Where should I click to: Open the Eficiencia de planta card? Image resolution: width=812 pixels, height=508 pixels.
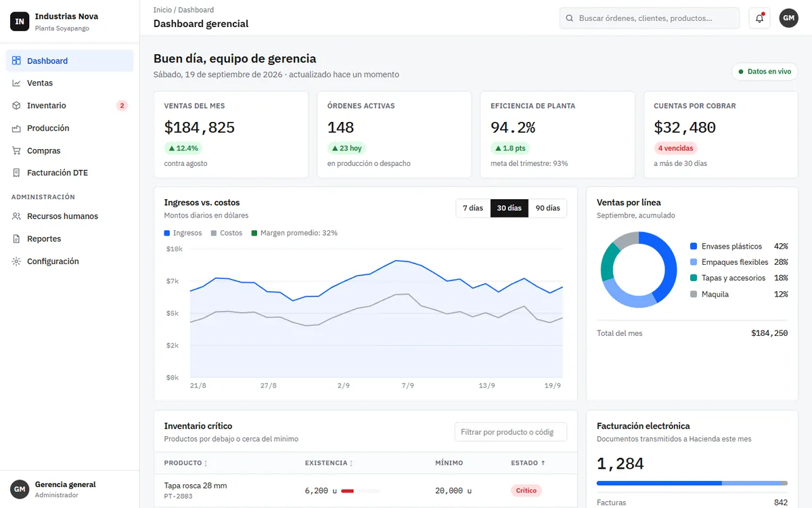click(558, 135)
